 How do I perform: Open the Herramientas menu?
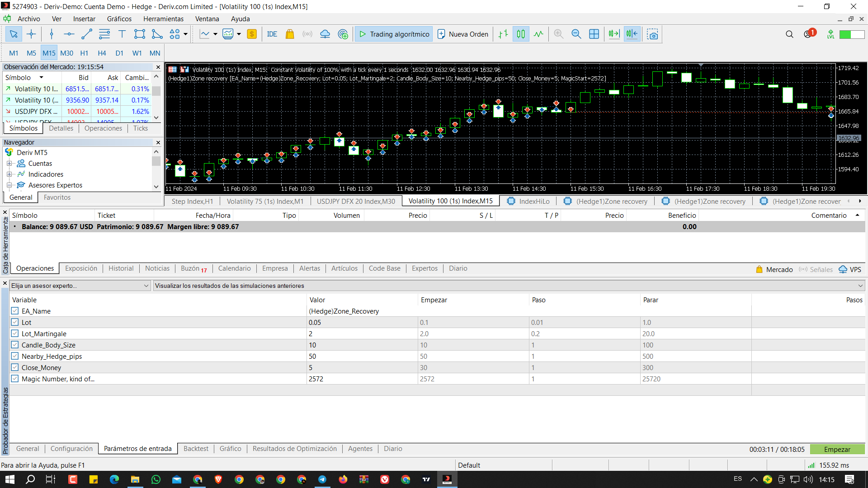(163, 19)
